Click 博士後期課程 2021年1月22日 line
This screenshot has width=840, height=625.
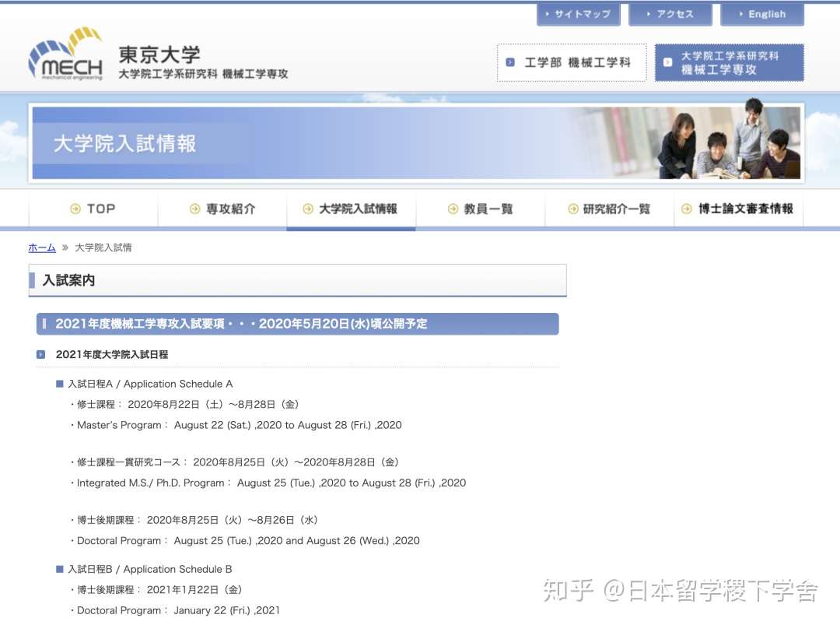[x=156, y=590]
